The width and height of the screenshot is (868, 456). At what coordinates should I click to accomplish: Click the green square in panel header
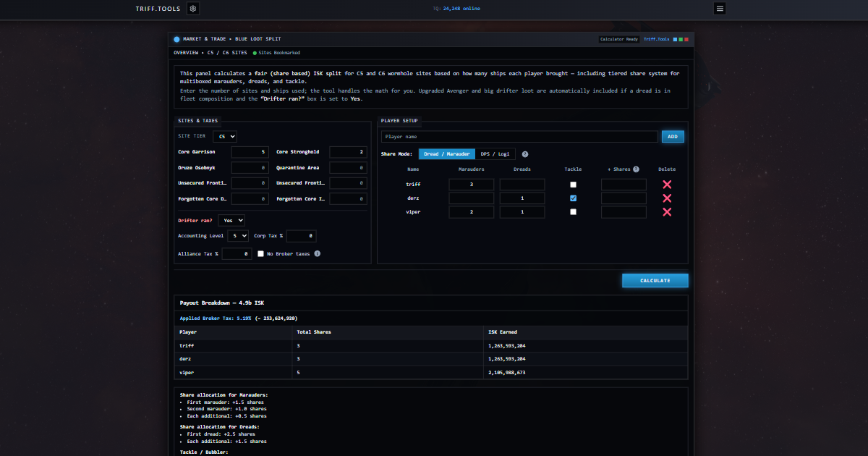tap(681, 39)
